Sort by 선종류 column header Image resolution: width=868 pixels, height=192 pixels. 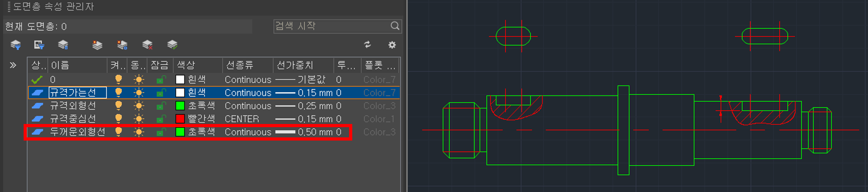point(248,65)
